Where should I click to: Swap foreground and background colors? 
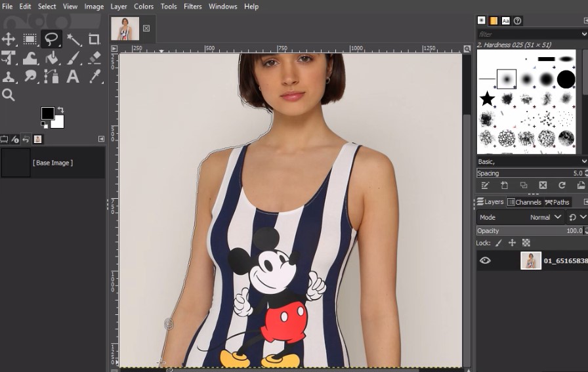click(60, 110)
